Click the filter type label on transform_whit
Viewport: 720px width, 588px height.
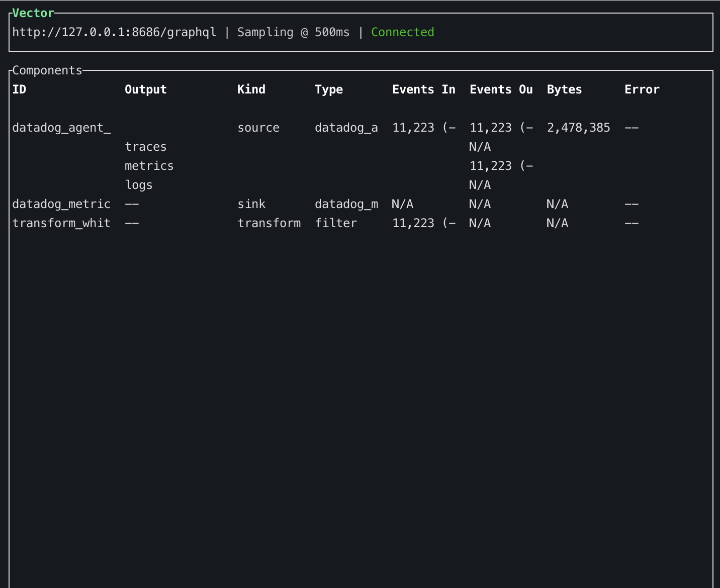coord(336,223)
